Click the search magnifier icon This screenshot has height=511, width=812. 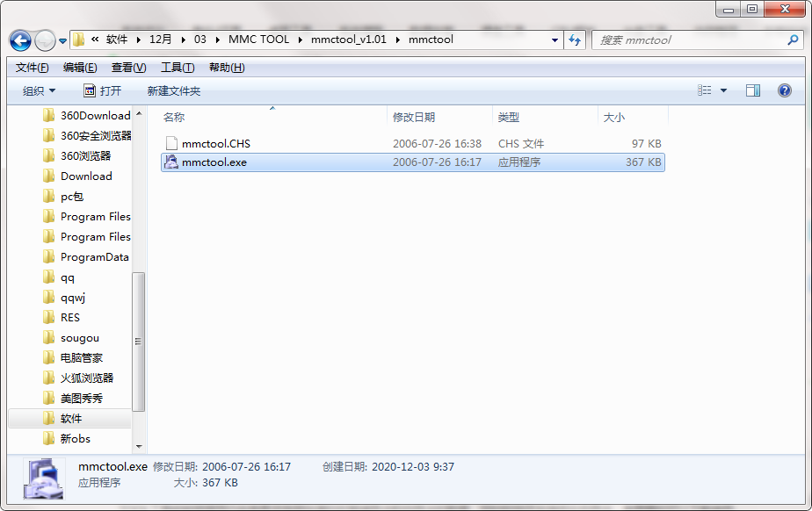(x=793, y=40)
